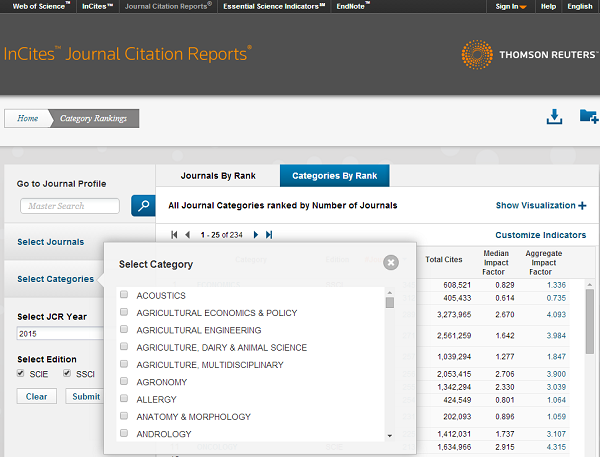Uncheck the SCIE edition checkbox
The image size is (600, 457).
(21, 373)
